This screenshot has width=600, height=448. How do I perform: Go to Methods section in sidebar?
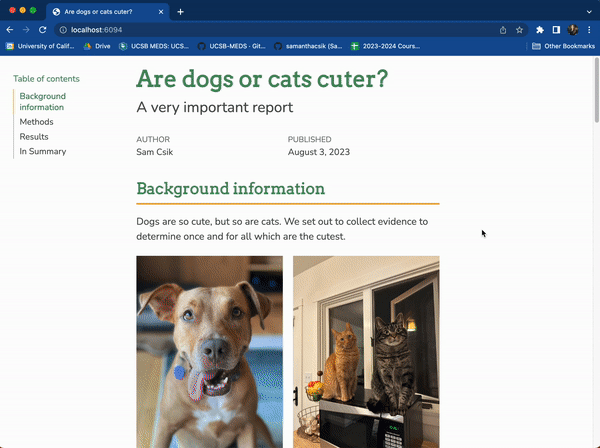coord(37,122)
